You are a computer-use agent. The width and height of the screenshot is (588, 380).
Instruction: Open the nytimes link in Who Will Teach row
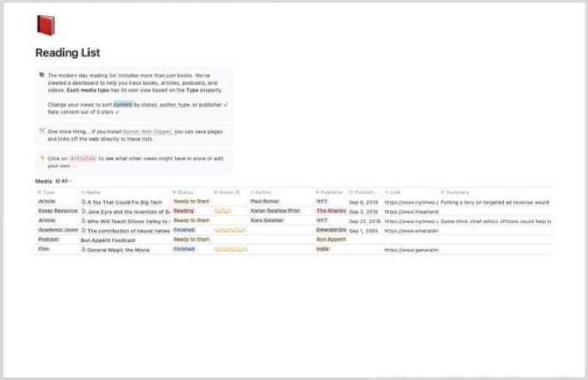click(x=411, y=221)
